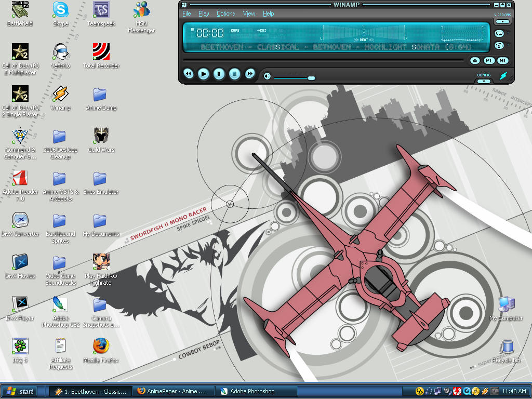Expand the Config drawer in Winamp
The width and height of the screenshot is (532, 399).
(x=484, y=81)
